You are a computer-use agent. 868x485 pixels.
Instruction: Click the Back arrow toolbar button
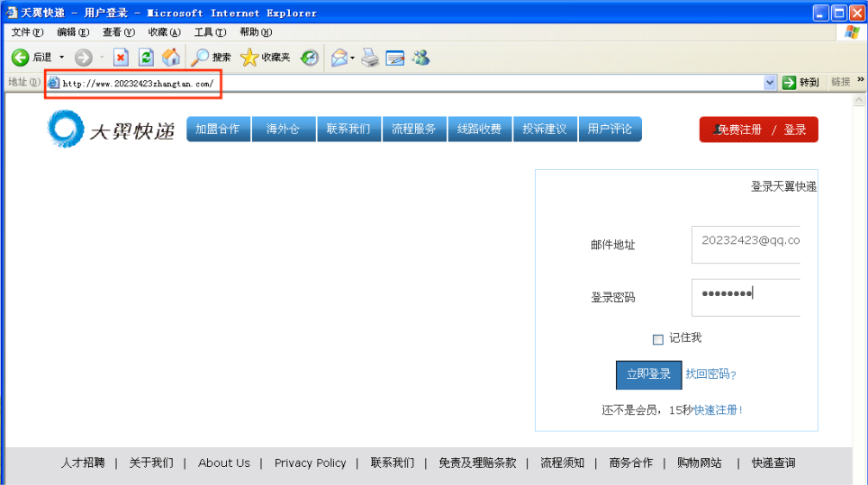click(31, 57)
